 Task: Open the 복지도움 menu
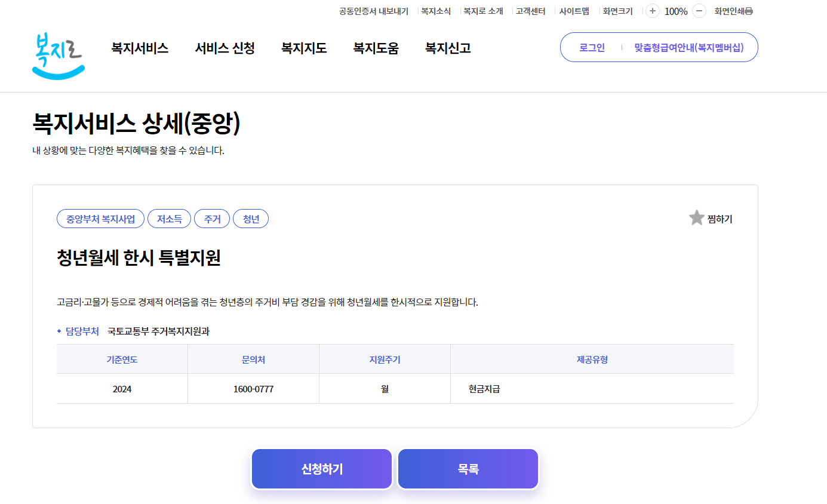(375, 48)
